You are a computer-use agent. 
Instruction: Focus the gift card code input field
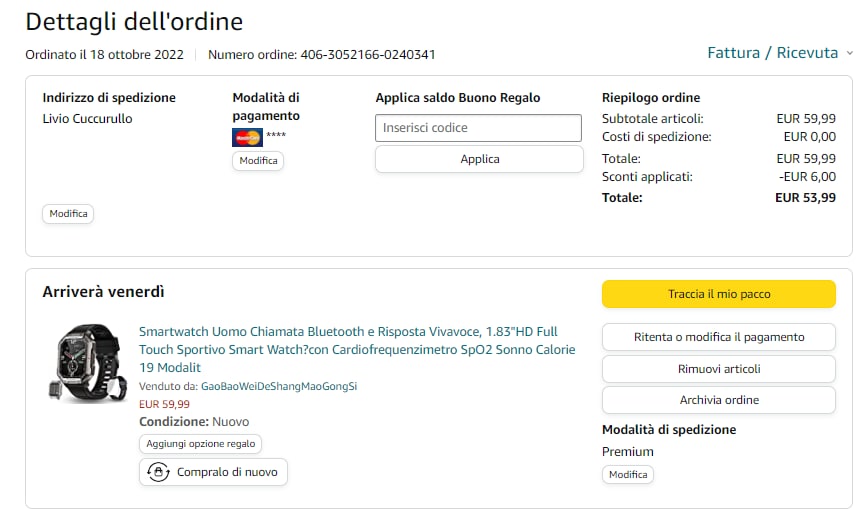pyautogui.click(x=478, y=128)
